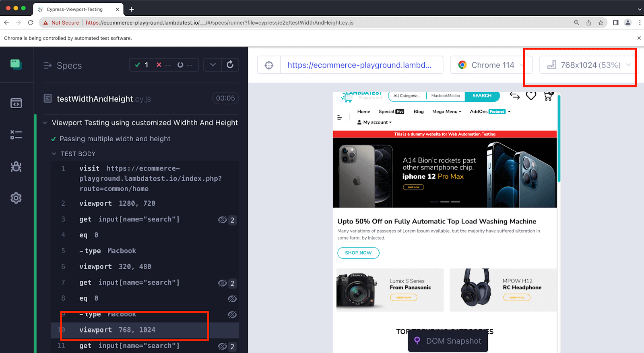Expand the Chrome 114 browser dropdown
Image resolution: width=644 pixels, height=353 pixels.
[x=491, y=65]
